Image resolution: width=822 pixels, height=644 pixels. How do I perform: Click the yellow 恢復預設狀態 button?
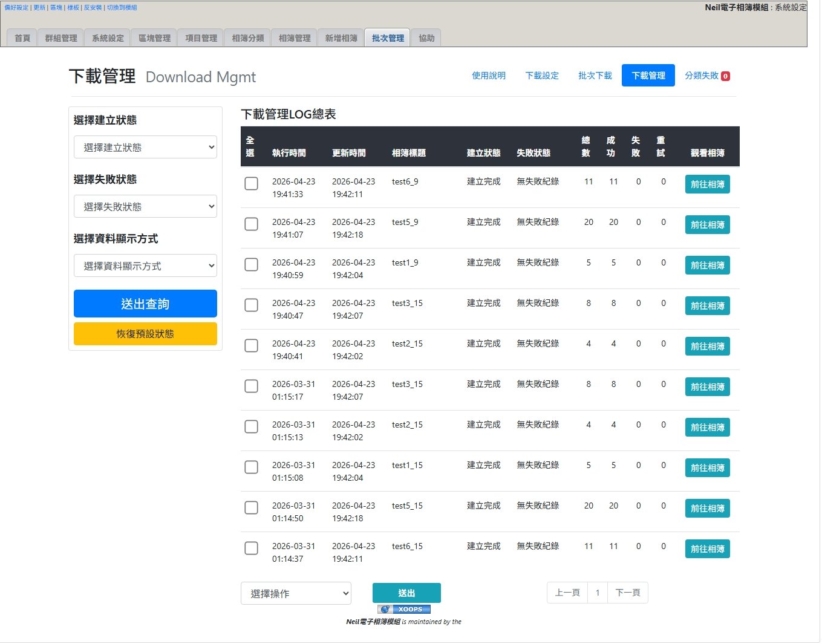pyautogui.click(x=145, y=334)
